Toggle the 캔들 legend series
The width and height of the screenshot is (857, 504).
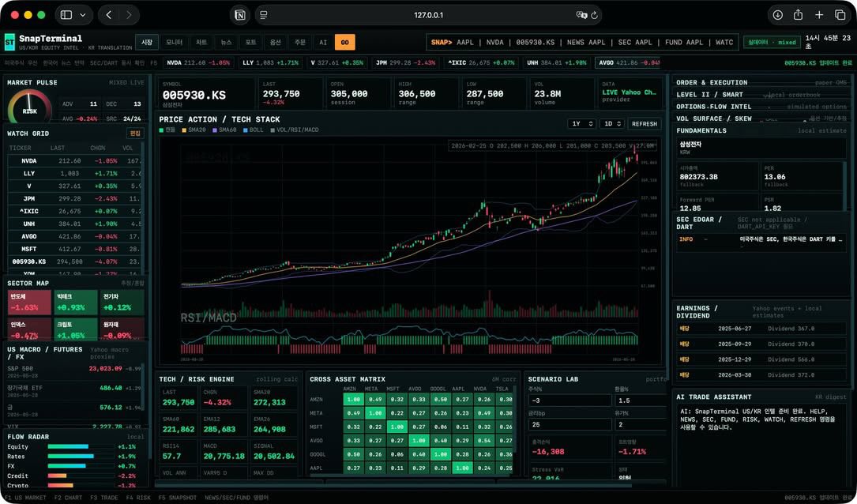(x=167, y=130)
